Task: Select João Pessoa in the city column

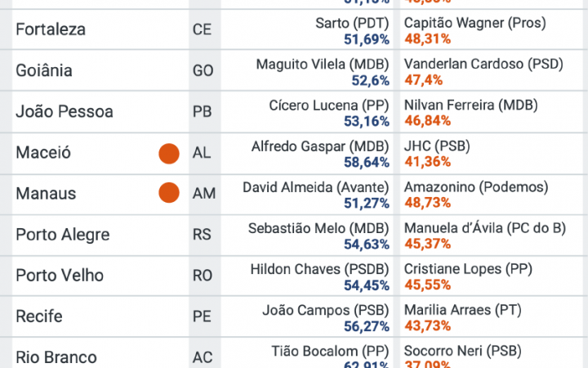Action: pos(65,112)
